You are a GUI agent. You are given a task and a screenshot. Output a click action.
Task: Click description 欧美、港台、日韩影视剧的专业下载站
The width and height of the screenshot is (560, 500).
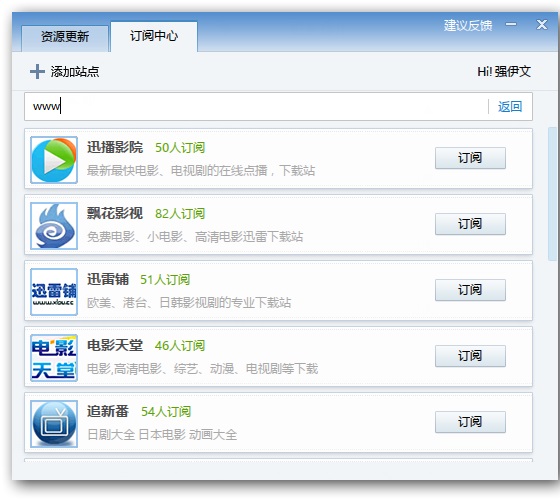click(189, 302)
